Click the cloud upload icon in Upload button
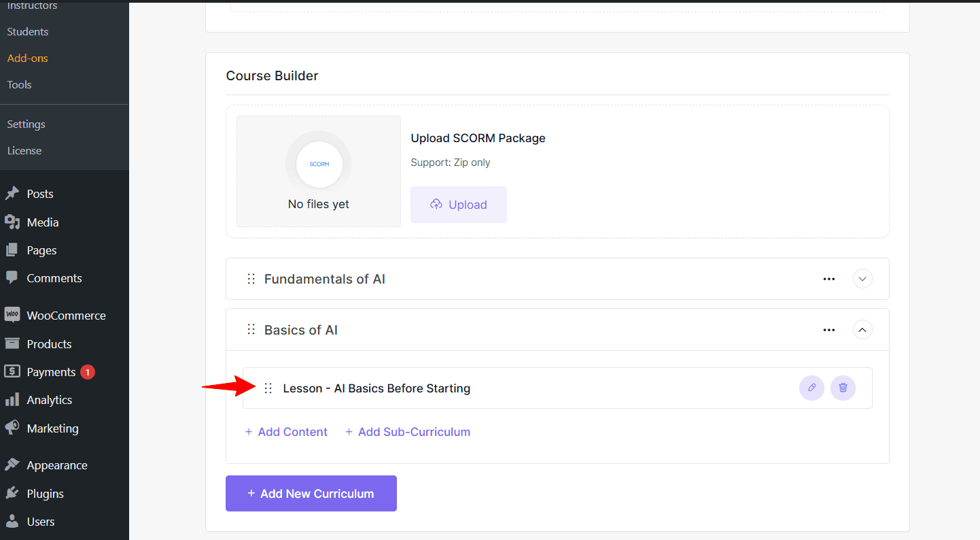 (x=436, y=204)
